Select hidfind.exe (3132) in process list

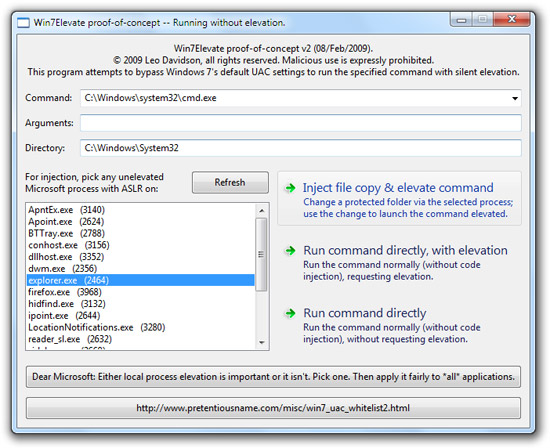[x=141, y=304]
